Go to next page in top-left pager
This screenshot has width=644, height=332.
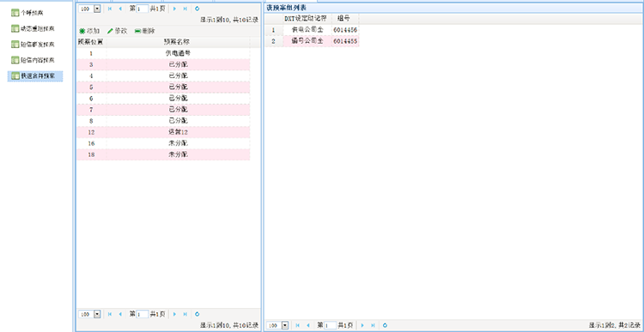click(174, 9)
